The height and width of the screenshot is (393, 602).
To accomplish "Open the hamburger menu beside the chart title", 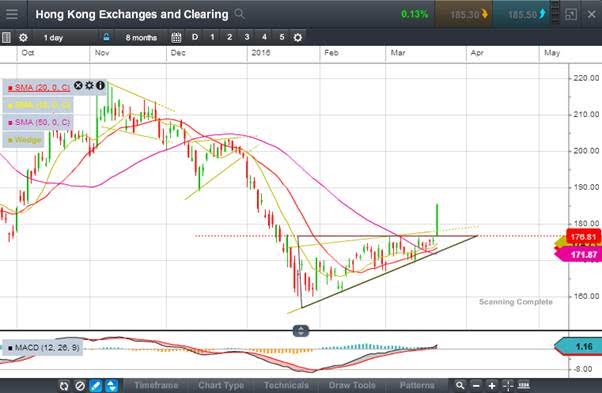I will pos(12,15).
